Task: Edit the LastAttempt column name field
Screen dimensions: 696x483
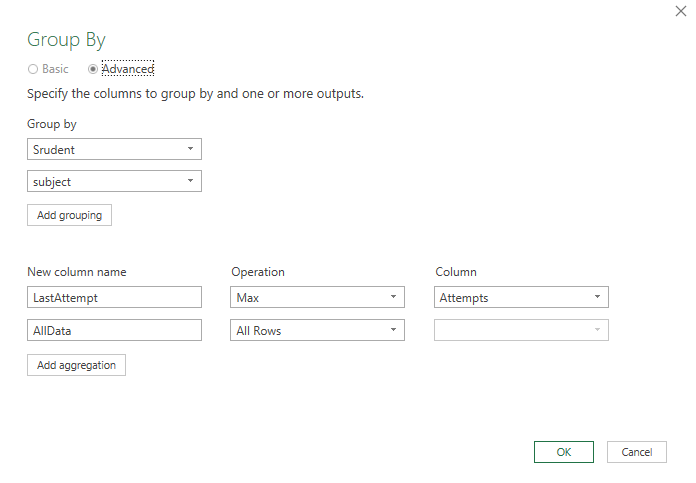Action: click(115, 297)
